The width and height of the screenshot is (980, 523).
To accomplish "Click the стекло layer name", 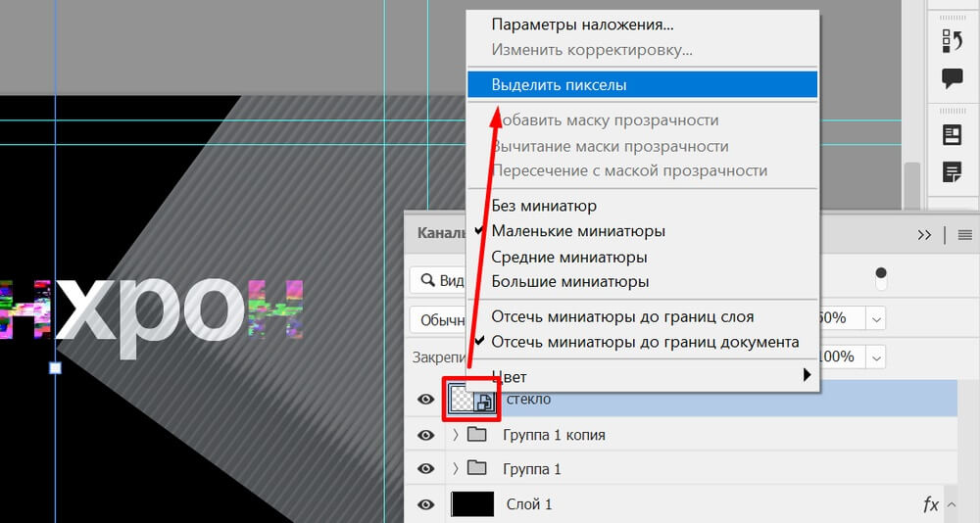I will 529,400.
